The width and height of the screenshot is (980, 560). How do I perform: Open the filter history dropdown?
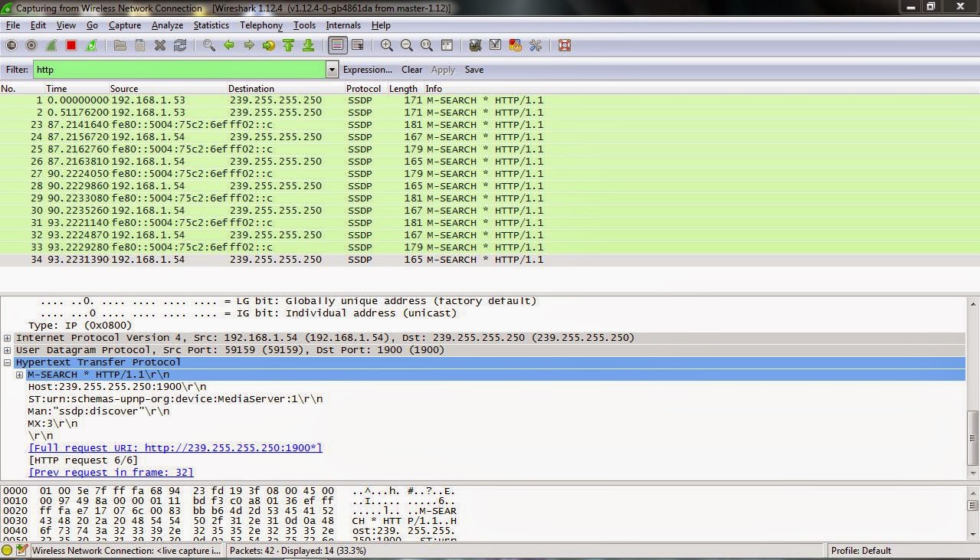[x=331, y=70]
